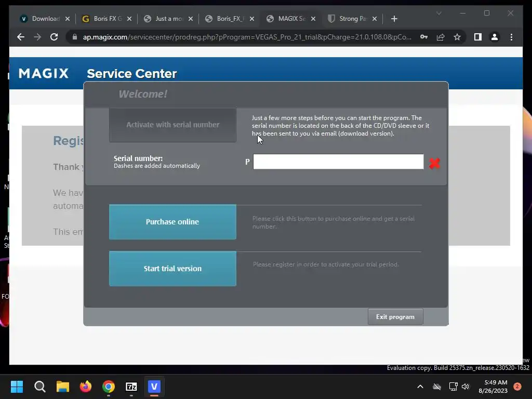Click the network tray icon
This screenshot has height=399, width=532.
pos(453,387)
